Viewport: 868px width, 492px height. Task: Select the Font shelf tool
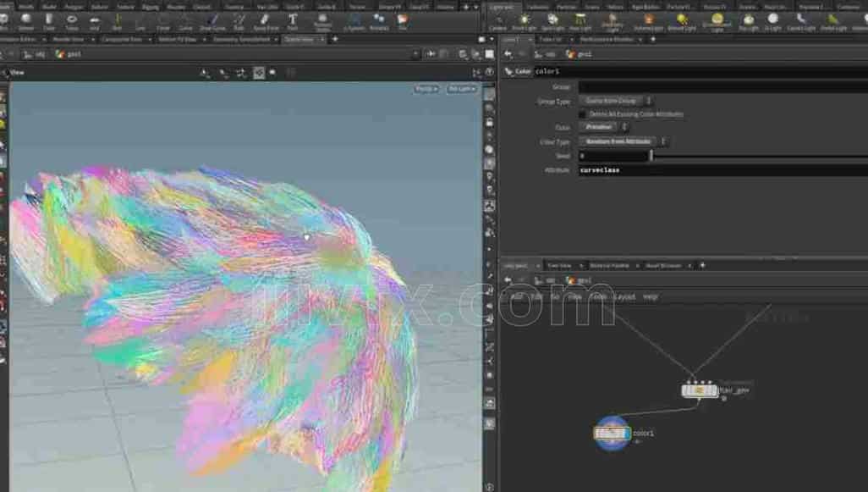[x=292, y=21]
